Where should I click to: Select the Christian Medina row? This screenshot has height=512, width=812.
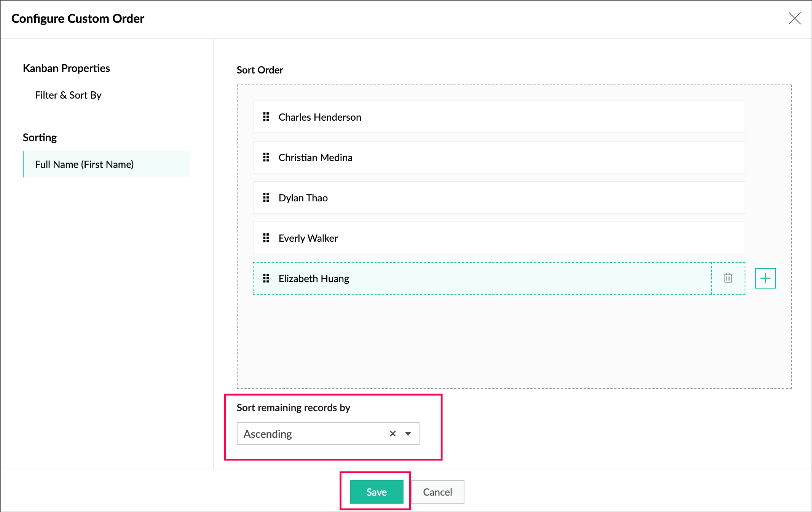[499, 157]
